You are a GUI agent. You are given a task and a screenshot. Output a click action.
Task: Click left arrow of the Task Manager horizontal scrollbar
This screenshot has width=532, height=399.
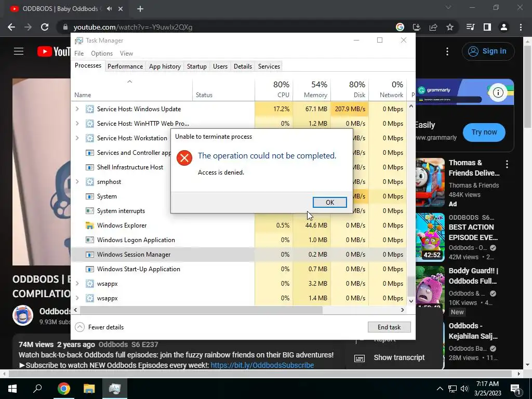[x=75, y=310]
